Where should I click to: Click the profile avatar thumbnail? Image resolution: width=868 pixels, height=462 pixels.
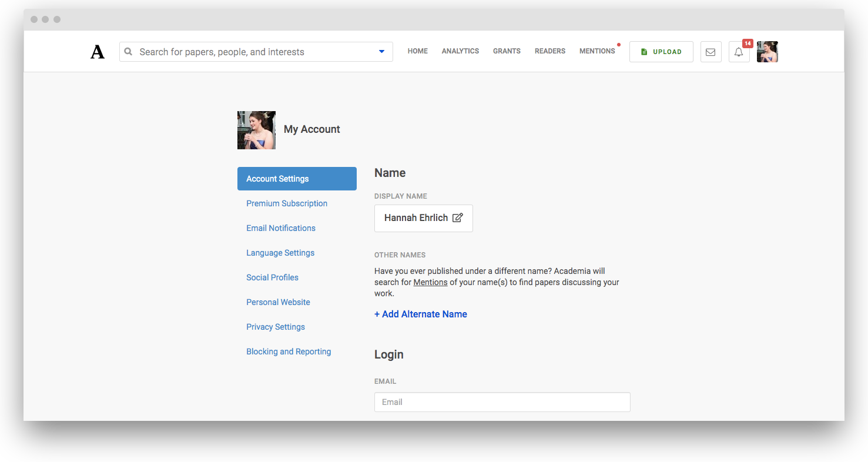(768, 52)
